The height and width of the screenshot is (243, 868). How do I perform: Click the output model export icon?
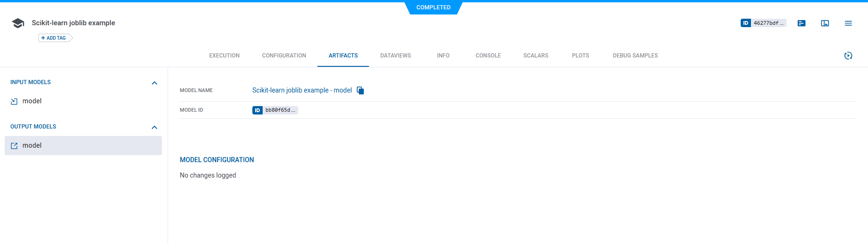pos(14,146)
